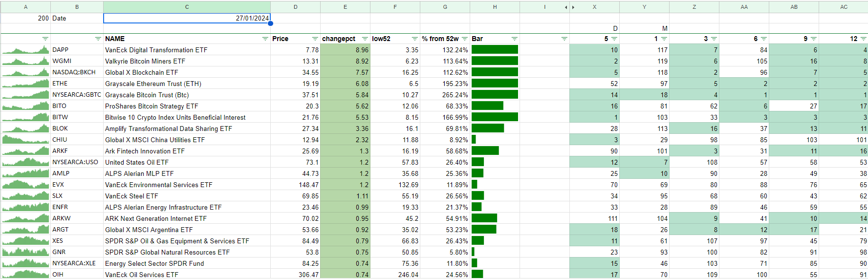Open filter on column header 9

click(x=813, y=39)
